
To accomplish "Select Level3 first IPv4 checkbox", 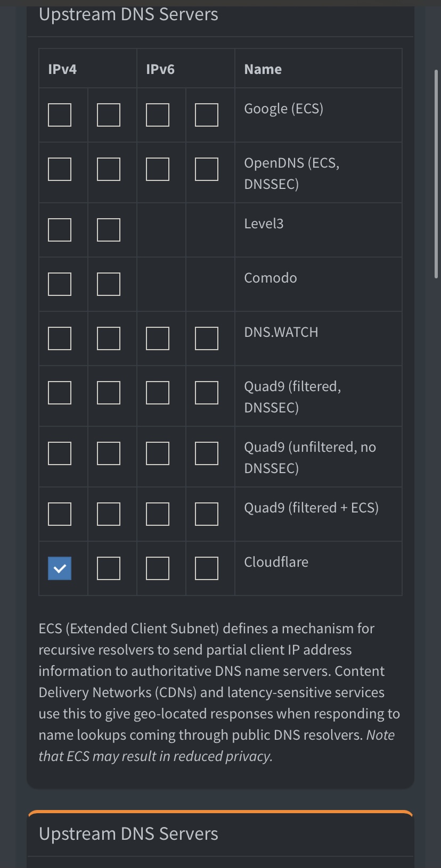I will 60,230.
